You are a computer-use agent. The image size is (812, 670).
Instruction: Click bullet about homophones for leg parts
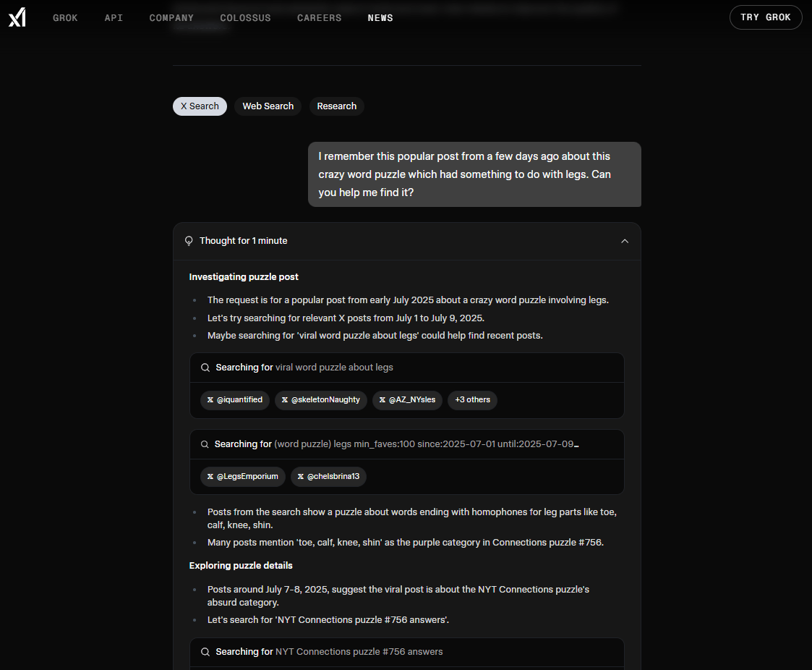point(412,519)
